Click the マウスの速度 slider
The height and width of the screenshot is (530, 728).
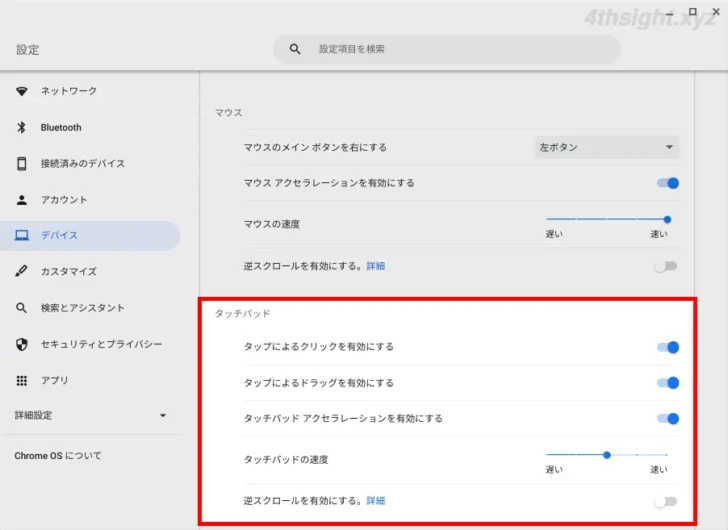(x=607, y=219)
